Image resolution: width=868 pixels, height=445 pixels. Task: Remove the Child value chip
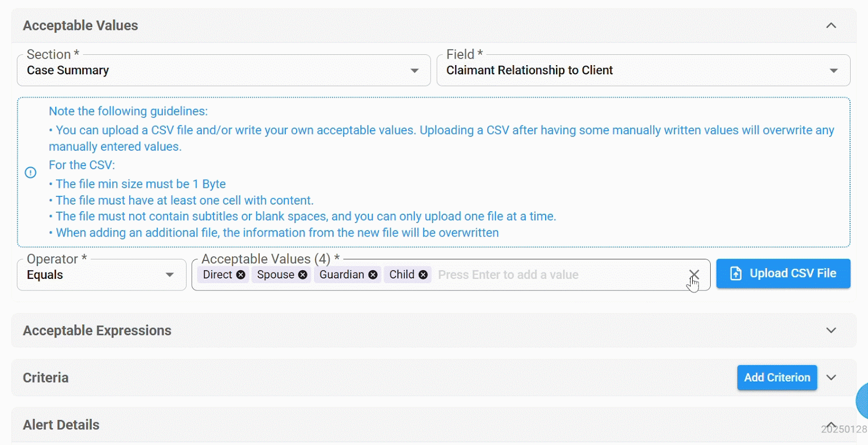(x=423, y=275)
